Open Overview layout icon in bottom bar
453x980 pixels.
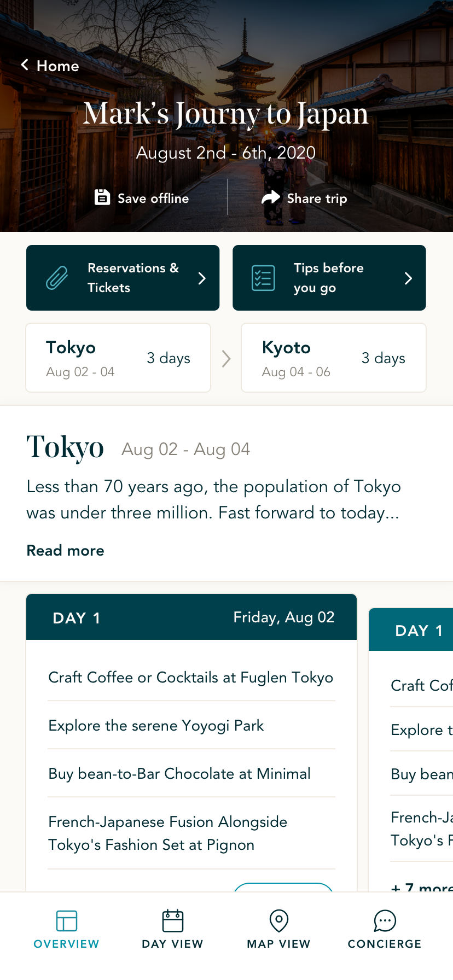click(x=66, y=921)
